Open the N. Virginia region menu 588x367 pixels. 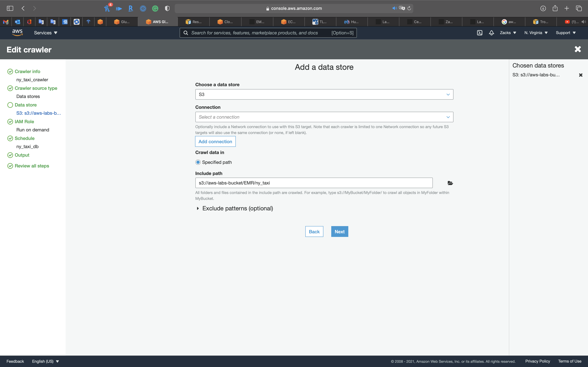(x=536, y=33)
